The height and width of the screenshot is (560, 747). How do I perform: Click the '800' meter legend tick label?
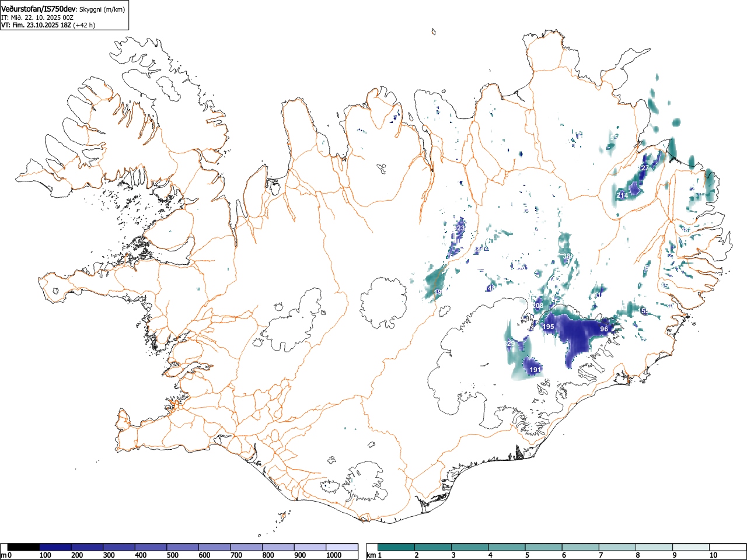tap(268, 555)
